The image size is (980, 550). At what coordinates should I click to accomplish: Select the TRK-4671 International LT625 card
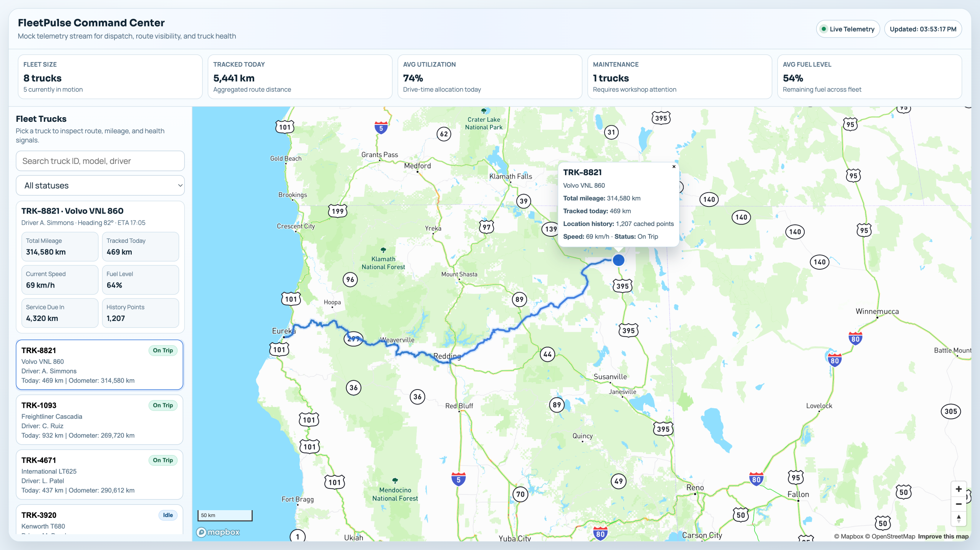click(x=100, y=475)
